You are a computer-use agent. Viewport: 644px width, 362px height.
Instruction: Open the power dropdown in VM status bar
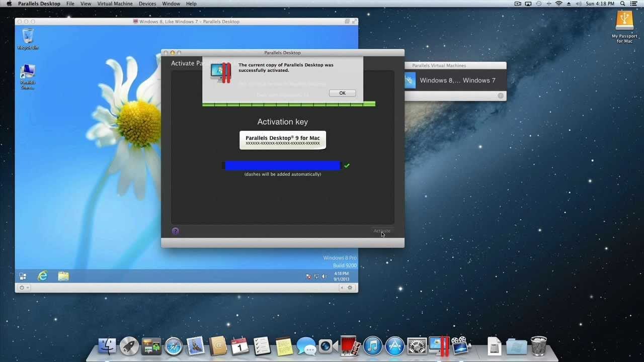pyautogui.click(x=24, y=288)
